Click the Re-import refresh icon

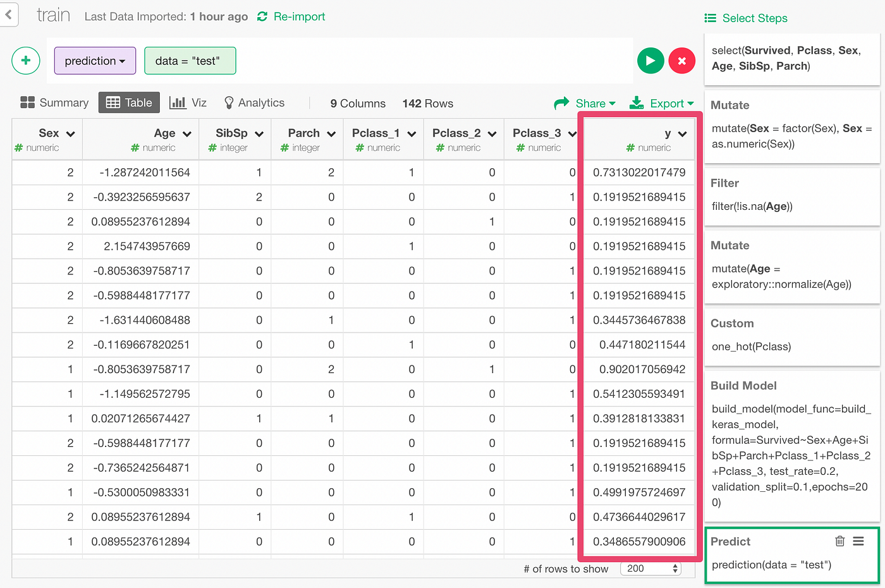tap(262, 16)
